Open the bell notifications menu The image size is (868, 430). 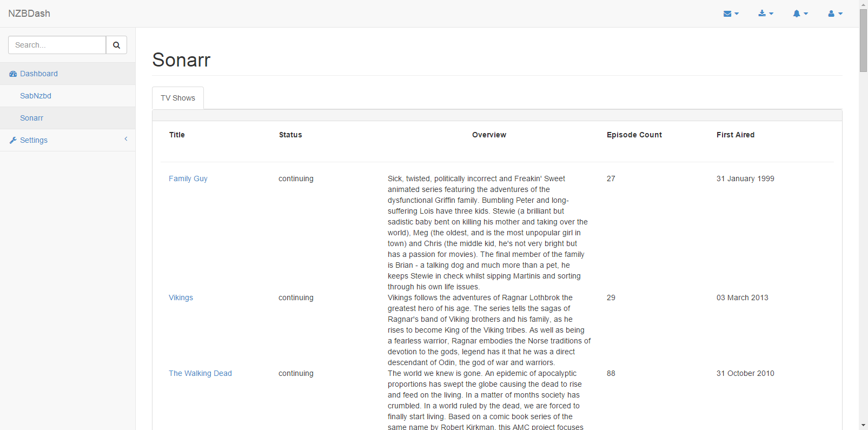click(x=800, y=14)
